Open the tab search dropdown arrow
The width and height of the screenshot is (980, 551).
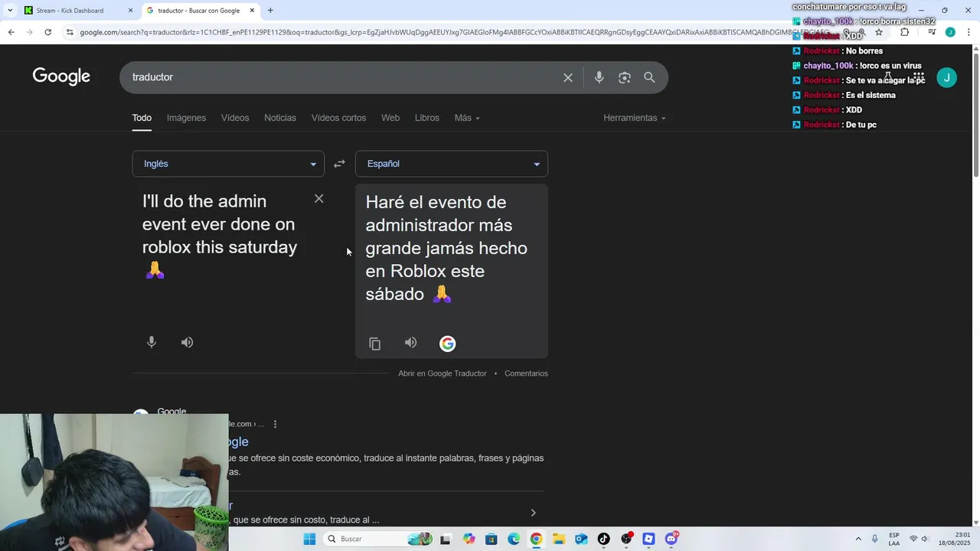click(x=9, y=11)
